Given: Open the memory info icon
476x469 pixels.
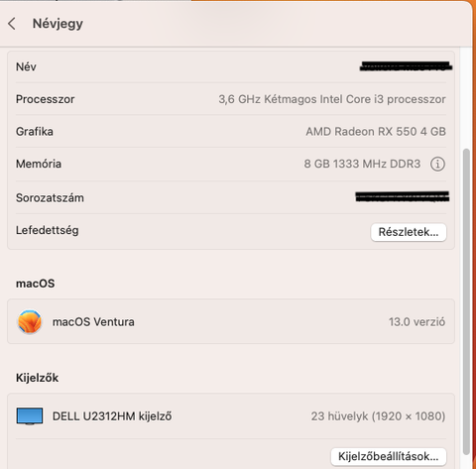Looking at the screenshot, I should [437, 164].
